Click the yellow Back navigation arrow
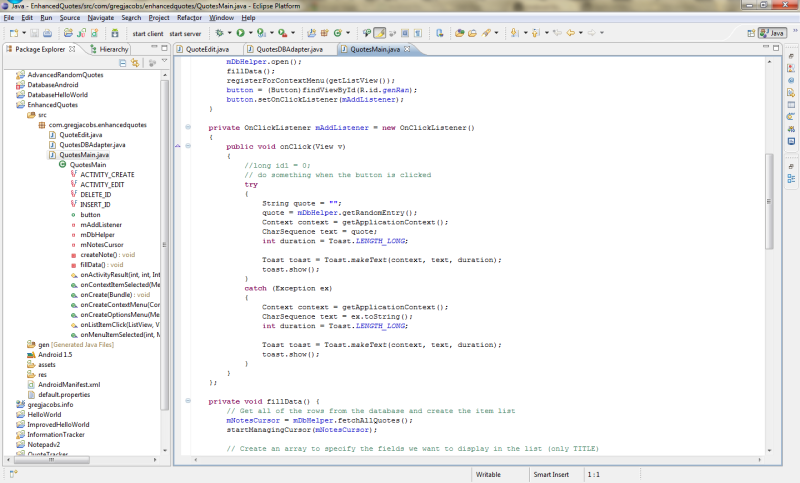This screenshot has width=800, height=483. pyautogui.click(x=571, y=33)
